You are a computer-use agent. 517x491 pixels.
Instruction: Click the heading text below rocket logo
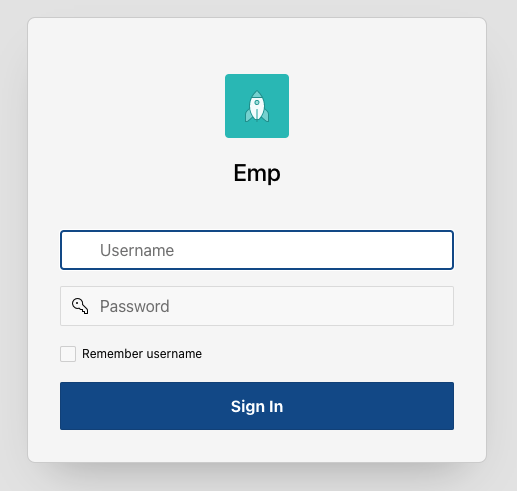(x=257, y=173)
